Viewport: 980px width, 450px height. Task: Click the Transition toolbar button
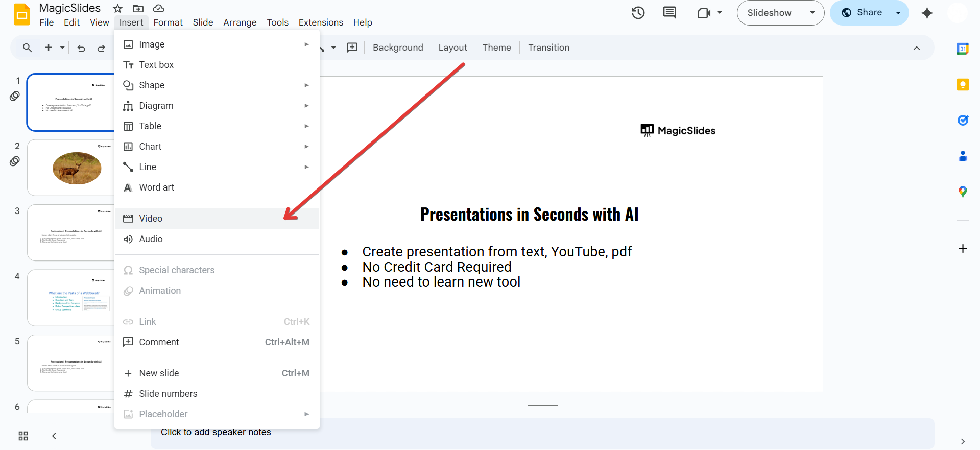click(548, 48)
